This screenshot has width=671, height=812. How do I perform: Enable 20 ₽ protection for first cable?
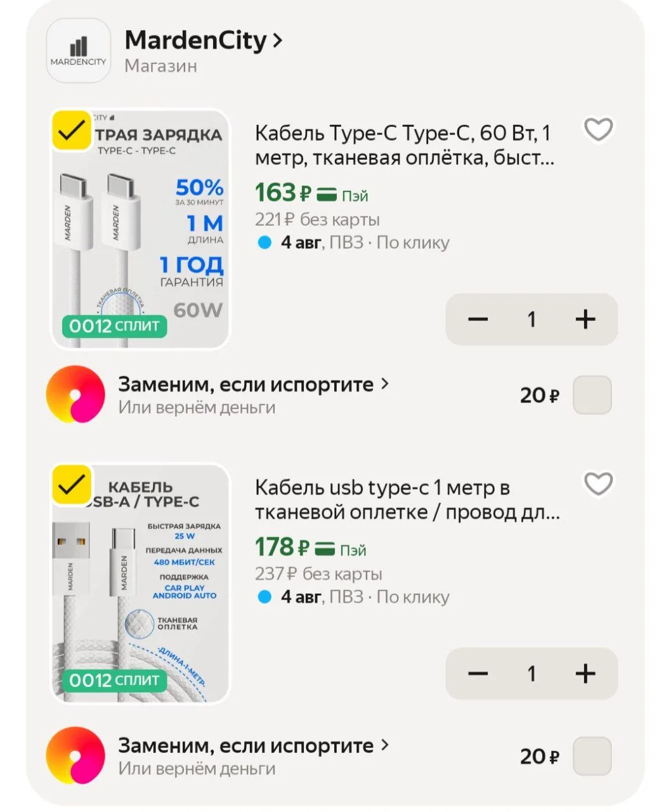[x=592, y=395]
